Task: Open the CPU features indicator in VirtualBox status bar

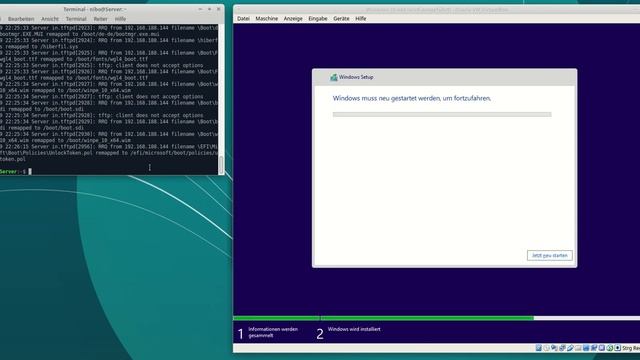Action: [x=602, y=348]
